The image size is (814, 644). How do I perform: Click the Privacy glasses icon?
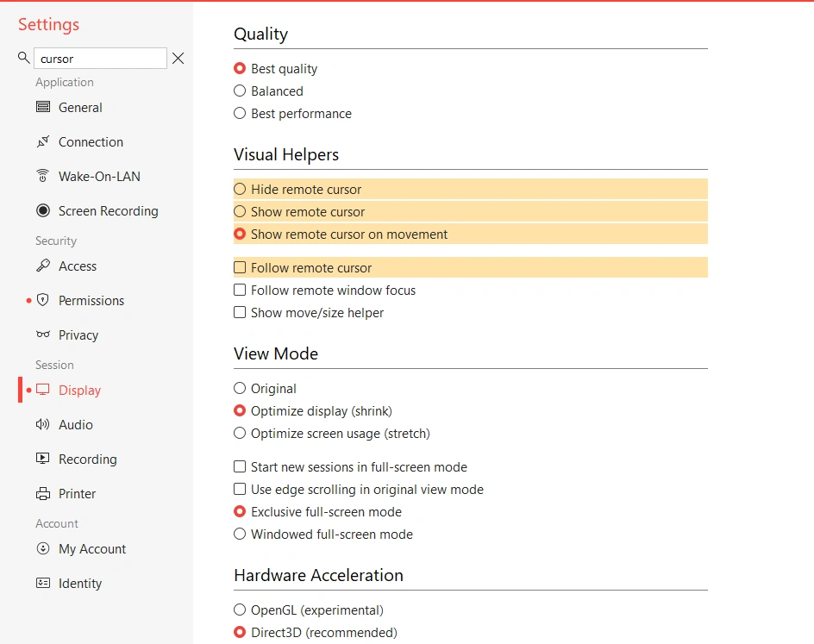coord(43,335)
